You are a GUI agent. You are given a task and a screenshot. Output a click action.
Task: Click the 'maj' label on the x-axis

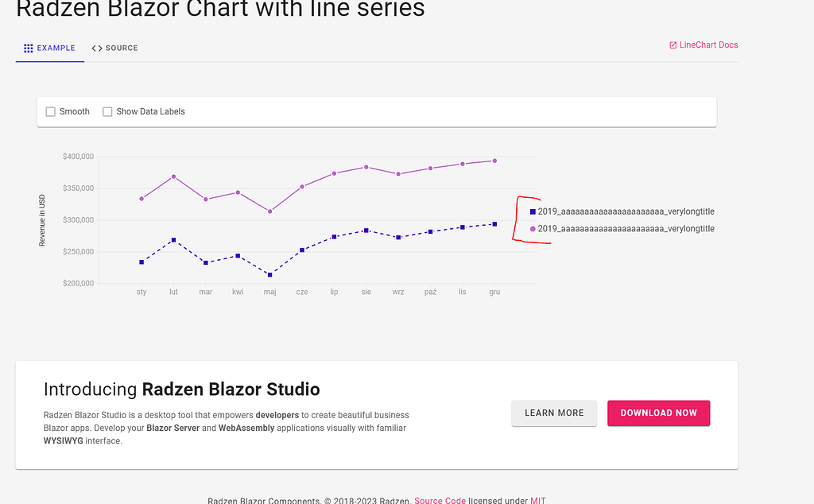click(x=269, y=292)
